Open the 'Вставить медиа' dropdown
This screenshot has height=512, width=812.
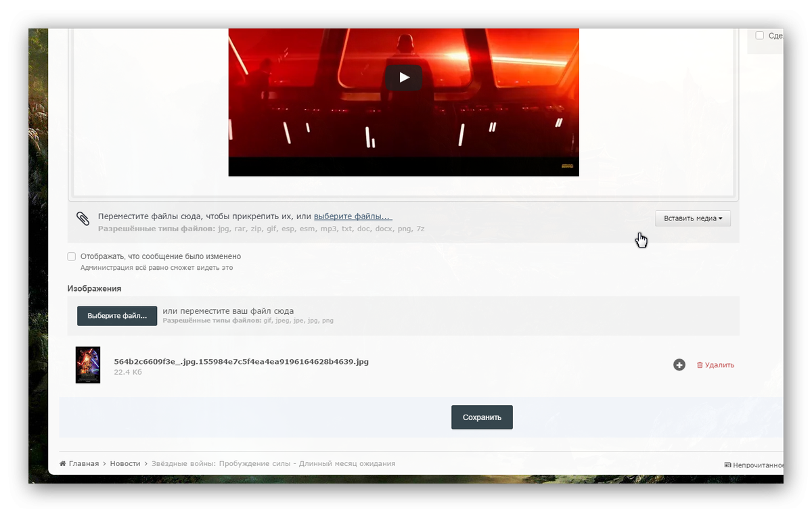click(692, 218)
